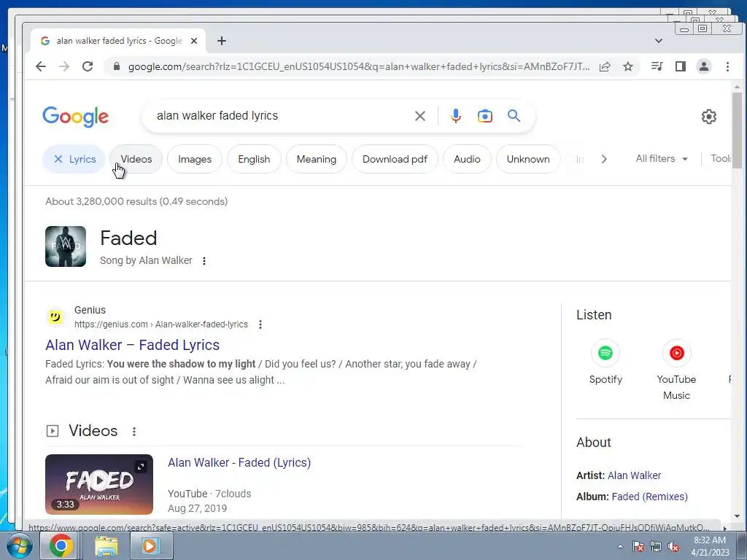Select the Download pdf filter chip
The height and width of the screenshot is (560, 747).
(395, 159)
